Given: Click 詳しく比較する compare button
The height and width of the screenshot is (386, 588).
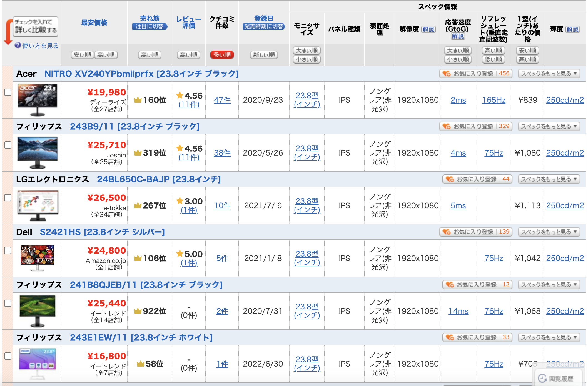Looking at the screenshot, I should tap(36, 27).
